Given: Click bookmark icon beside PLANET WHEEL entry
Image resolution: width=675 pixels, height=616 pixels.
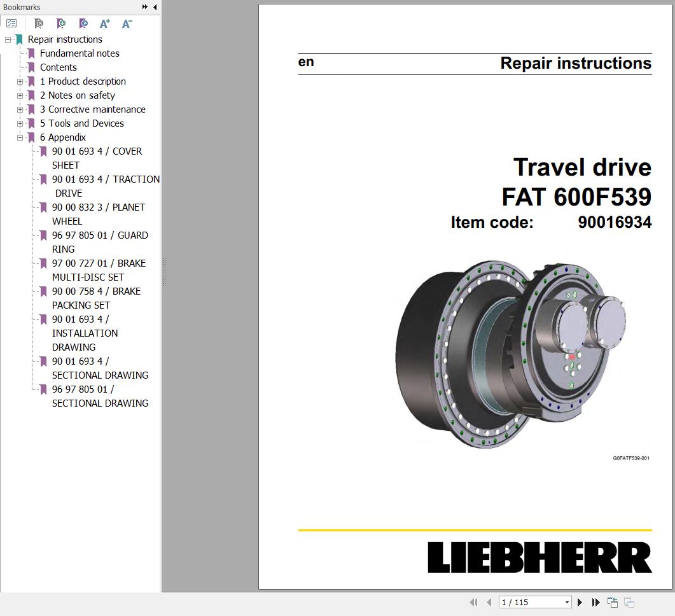Looking at the screenshot, I should click(x=43, y=207).
